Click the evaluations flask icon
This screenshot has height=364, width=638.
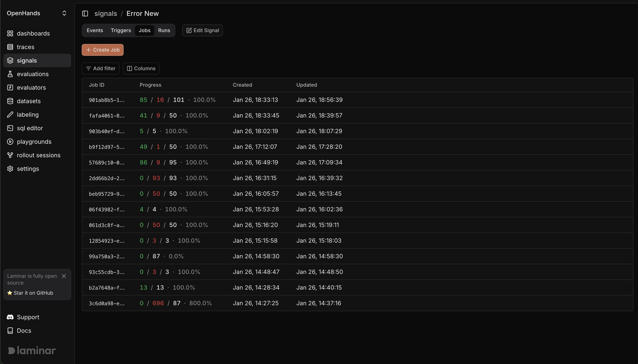[10, 74]
